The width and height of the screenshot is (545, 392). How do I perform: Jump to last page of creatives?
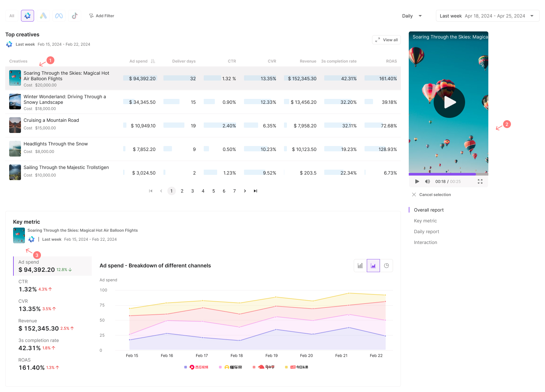coord(255,191)
